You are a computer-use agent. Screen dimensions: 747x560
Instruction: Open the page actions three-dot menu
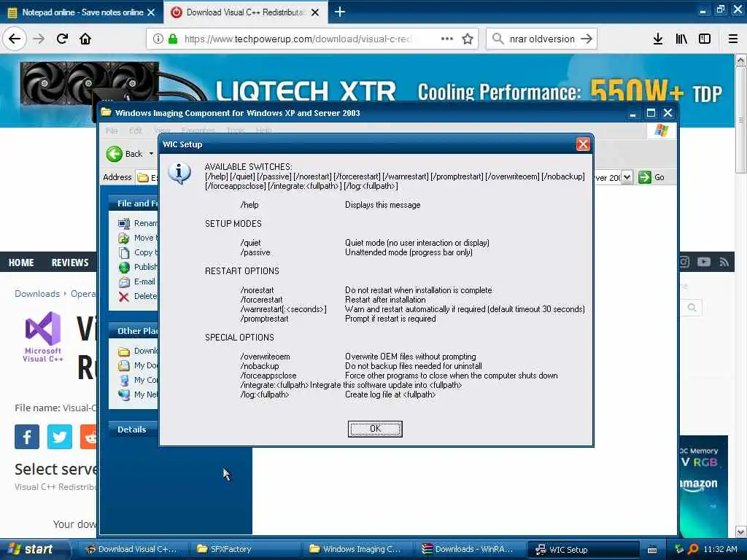pos(447,39)
